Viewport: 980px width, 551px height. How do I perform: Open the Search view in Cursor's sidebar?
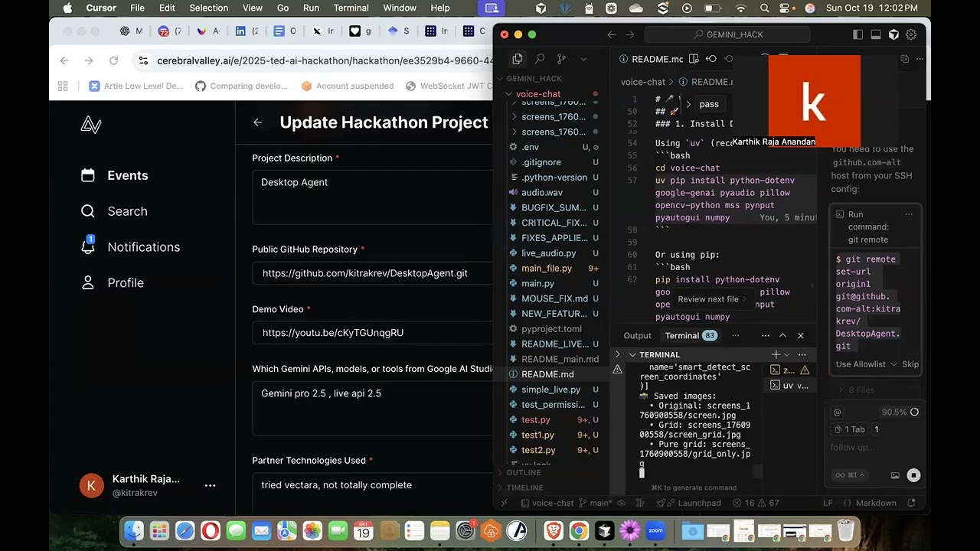click(x=540, y=59)
